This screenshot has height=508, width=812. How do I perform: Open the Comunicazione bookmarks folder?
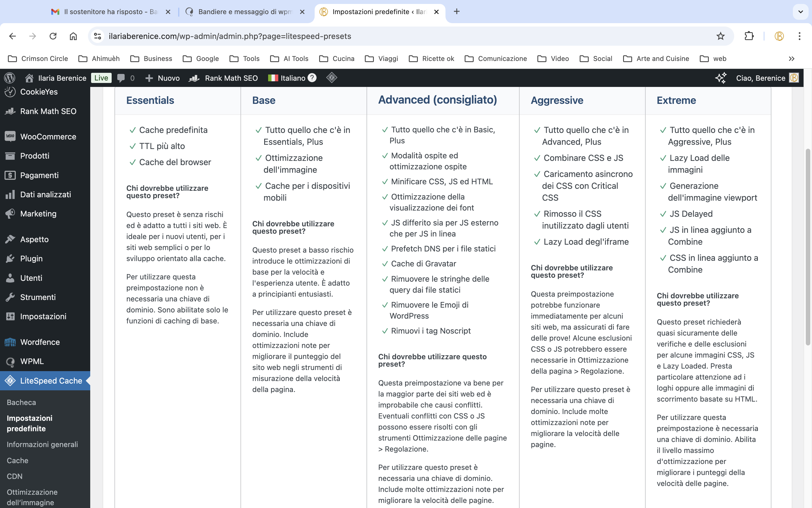point(496,59)
